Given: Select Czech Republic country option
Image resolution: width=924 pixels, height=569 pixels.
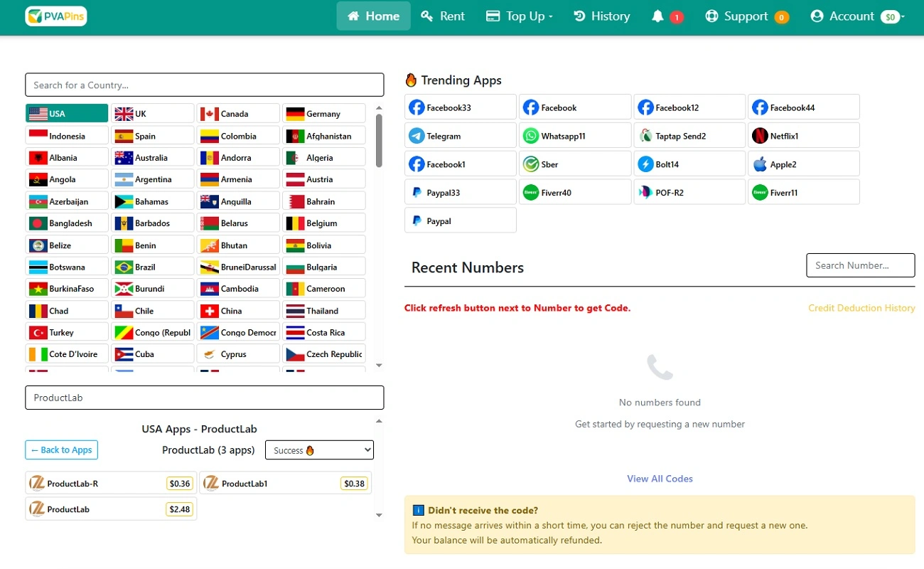Looking at the screenshot, I should pyautogui.click(x=324, y=354).
